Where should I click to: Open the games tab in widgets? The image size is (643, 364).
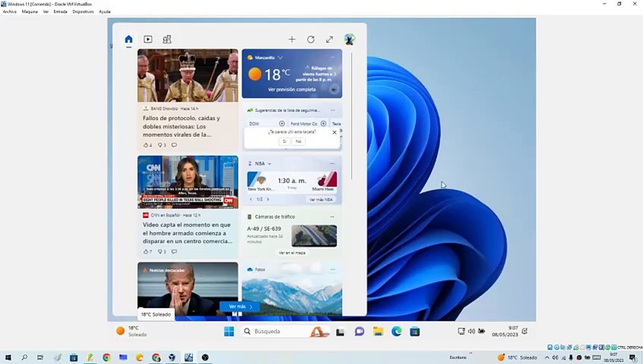(167, 39)
